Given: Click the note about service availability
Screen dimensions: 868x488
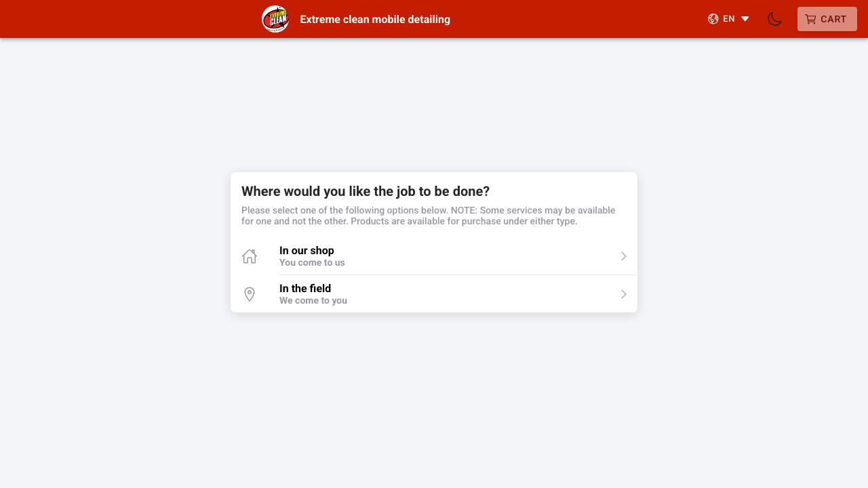Looking at the screenshot, I should pos(428,216).
